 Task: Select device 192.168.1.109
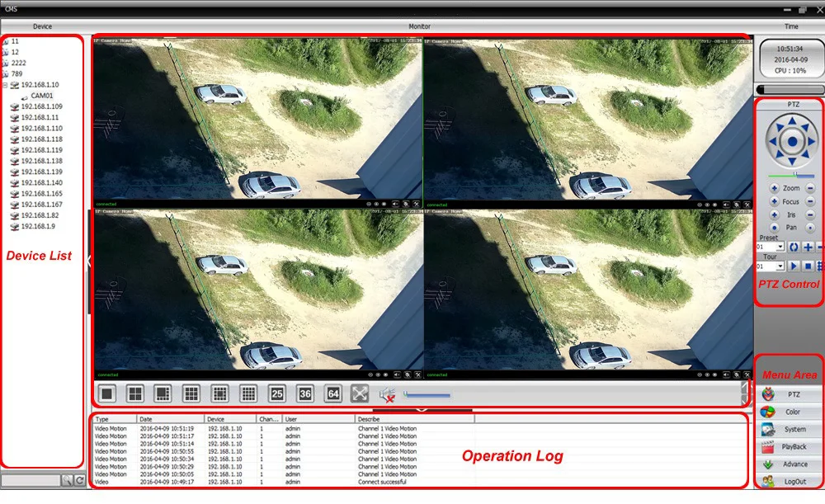41,106
